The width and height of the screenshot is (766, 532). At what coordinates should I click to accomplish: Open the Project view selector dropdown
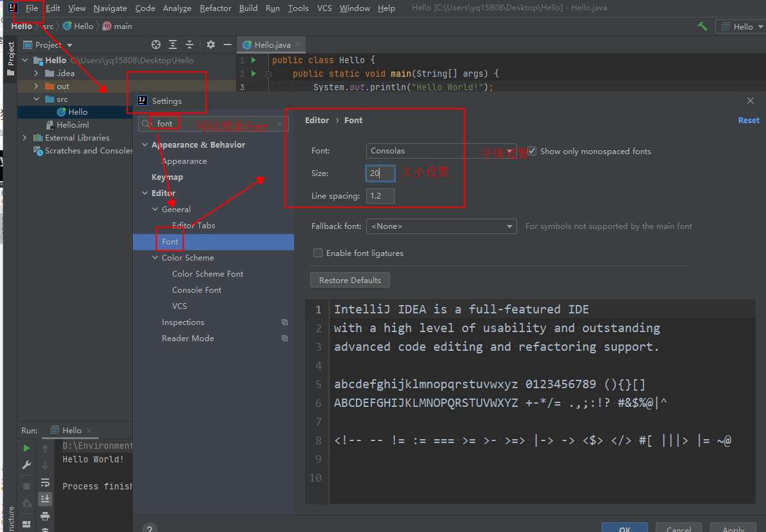point(70,45)
